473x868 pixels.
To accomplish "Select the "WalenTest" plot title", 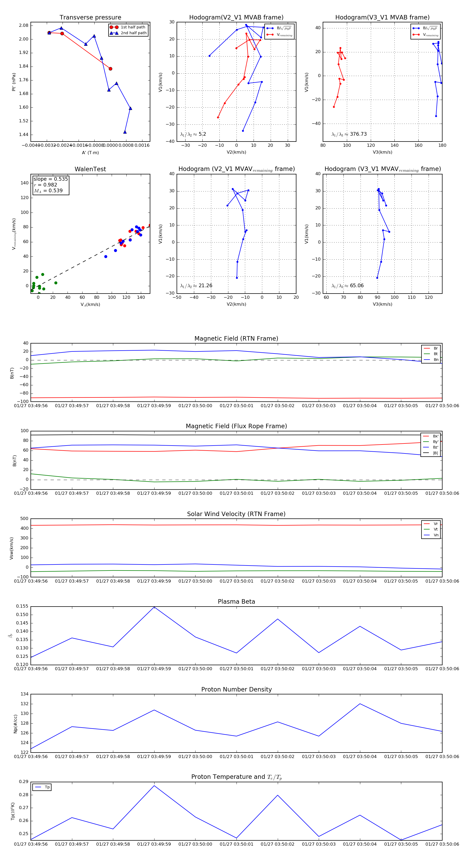I will [x=90, y=169].
